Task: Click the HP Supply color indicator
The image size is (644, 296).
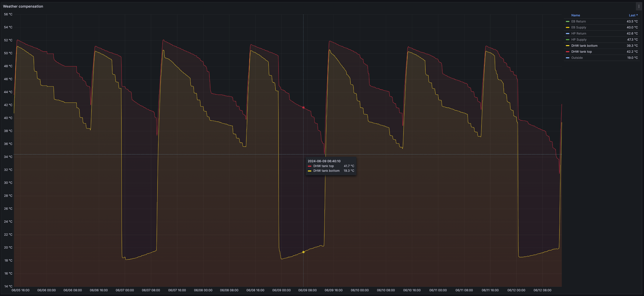Action: pos(567,39)
